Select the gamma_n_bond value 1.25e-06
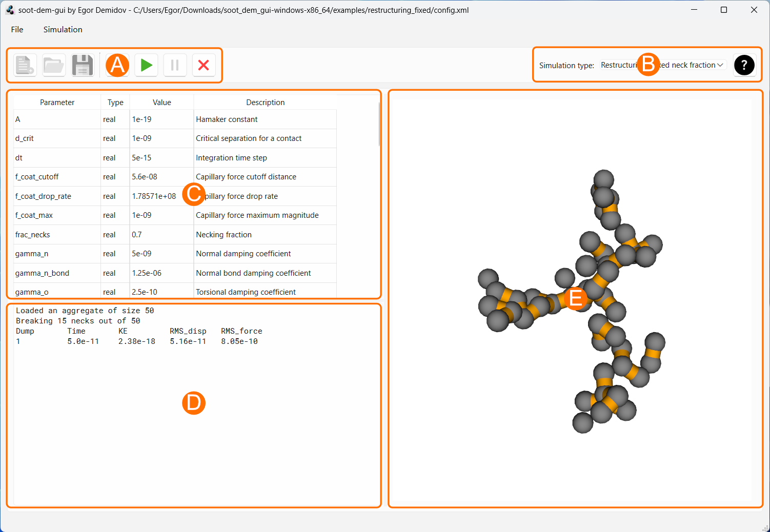 point(162,273)
